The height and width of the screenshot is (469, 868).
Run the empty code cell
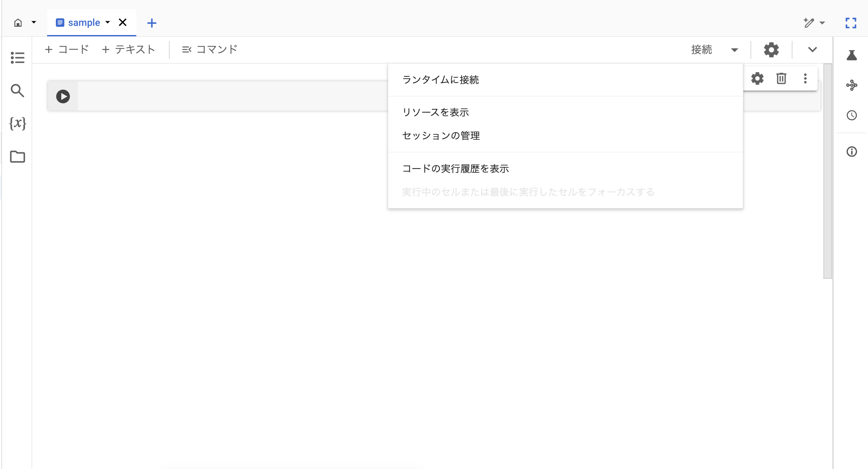pyautogui.click(x=63, y=96)
